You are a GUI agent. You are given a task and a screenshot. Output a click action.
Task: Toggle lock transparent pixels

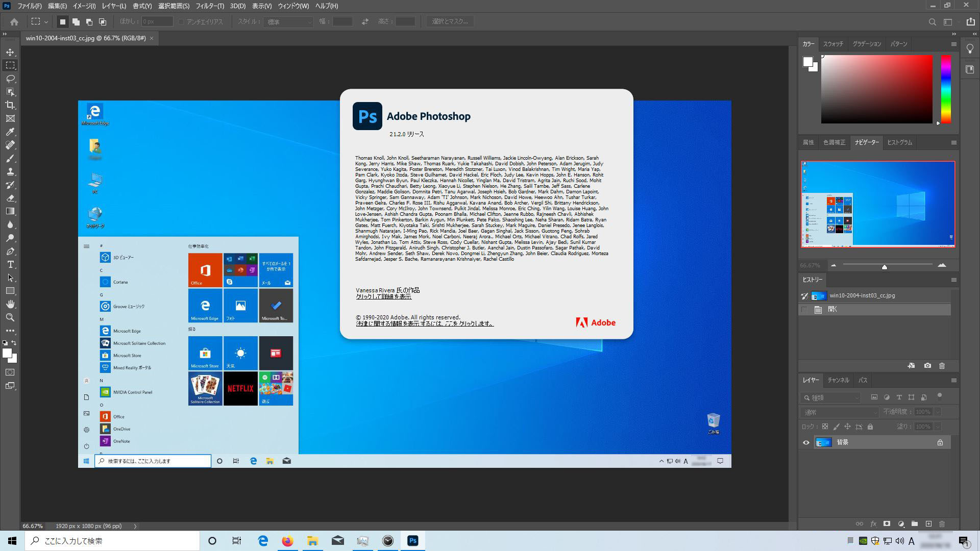pyautogui.click(x=825, y=427)
